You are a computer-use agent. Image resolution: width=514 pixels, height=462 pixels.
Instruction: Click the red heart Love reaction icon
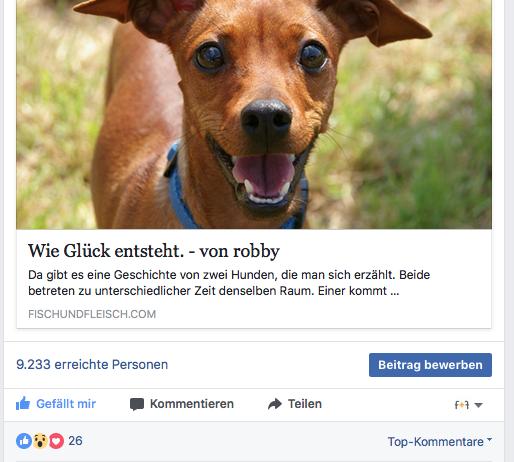point(56,441)
